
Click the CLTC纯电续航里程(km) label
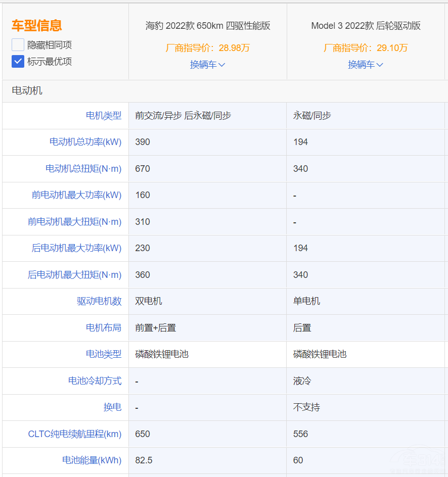[x=75, y=434]
